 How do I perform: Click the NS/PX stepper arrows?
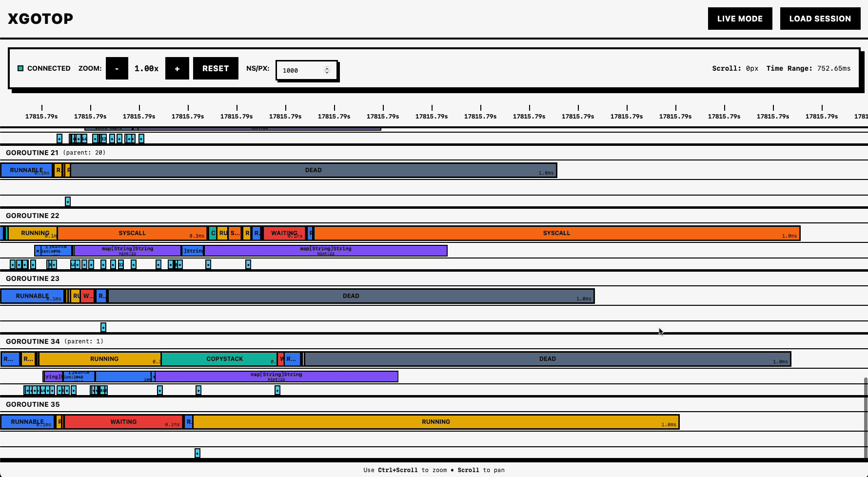coord(327,70)
